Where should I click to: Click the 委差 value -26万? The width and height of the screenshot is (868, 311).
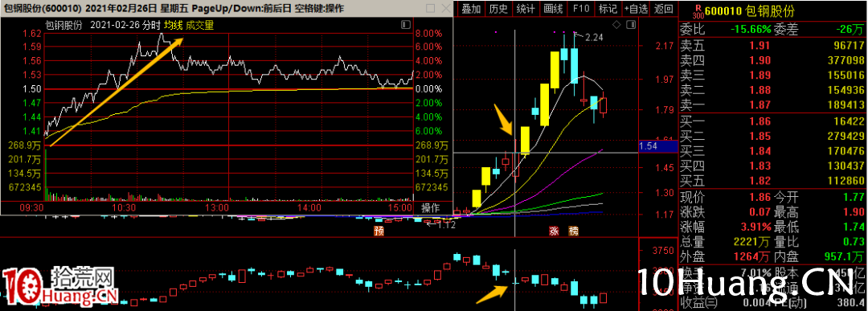[850, 29]
